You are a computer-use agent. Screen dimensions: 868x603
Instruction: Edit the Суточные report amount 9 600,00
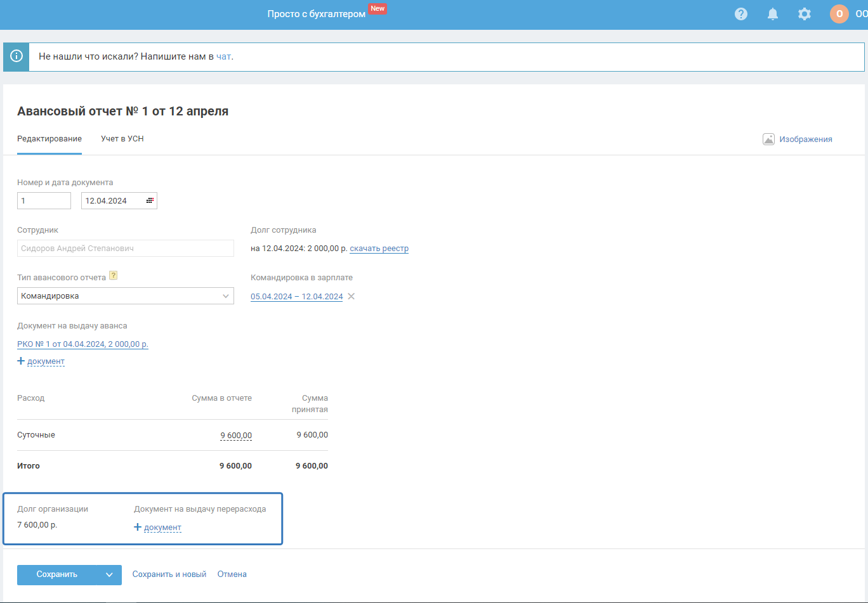coord(236,436)
